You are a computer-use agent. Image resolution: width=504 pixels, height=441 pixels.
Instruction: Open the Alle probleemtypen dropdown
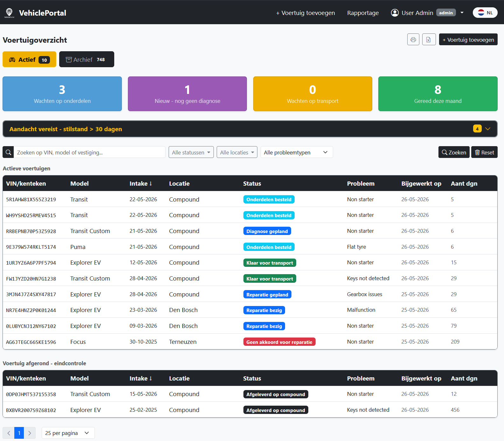tap(297, 152)
